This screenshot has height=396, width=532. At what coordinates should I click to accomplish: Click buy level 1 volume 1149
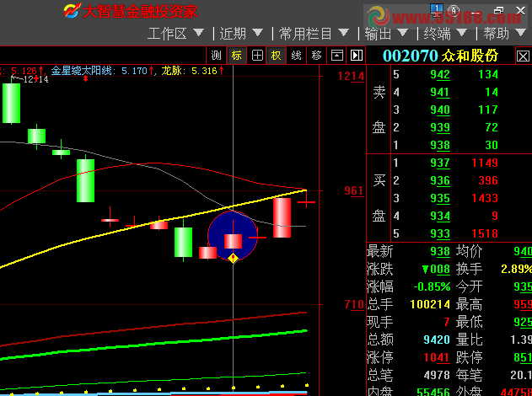[x=485, y=163]
